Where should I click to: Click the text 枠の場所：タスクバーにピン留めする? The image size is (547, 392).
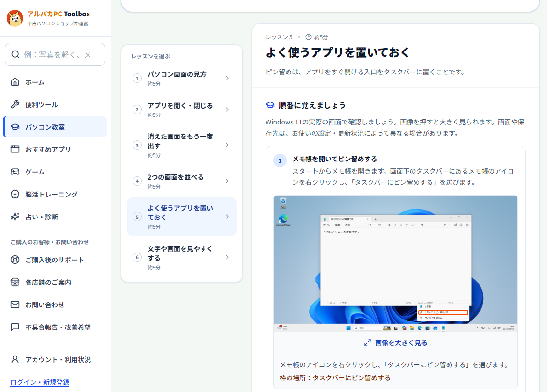coord(335,377)
